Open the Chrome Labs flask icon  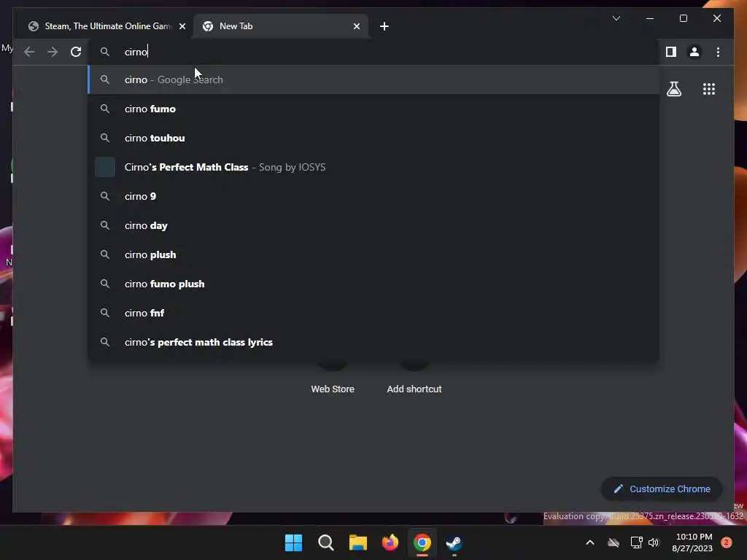pos(673,89)
